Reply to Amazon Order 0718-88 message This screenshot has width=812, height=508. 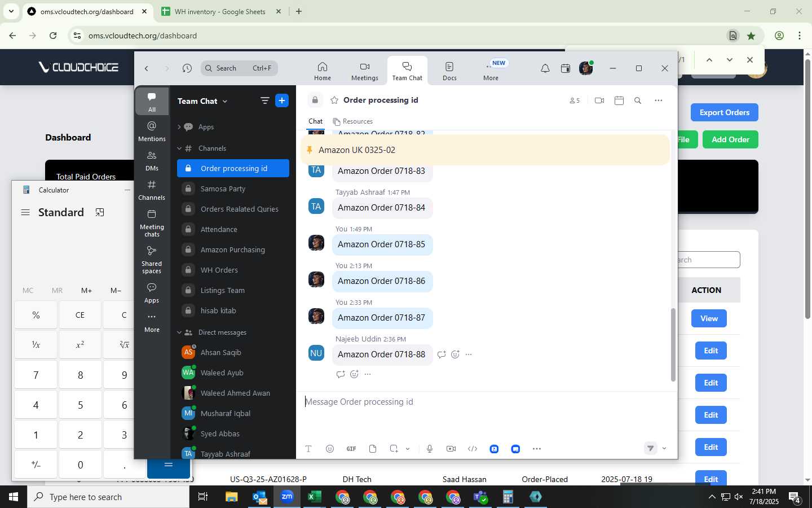pos(442,354)
